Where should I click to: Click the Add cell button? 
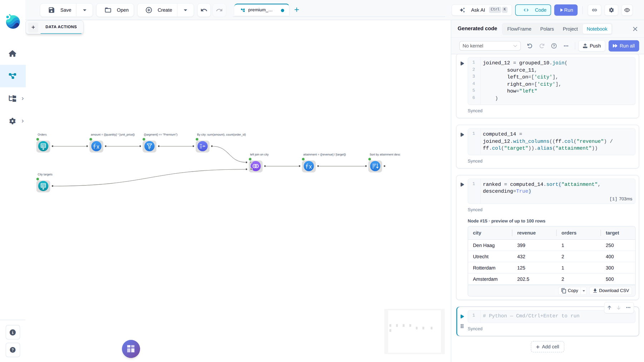pos(547,347)
